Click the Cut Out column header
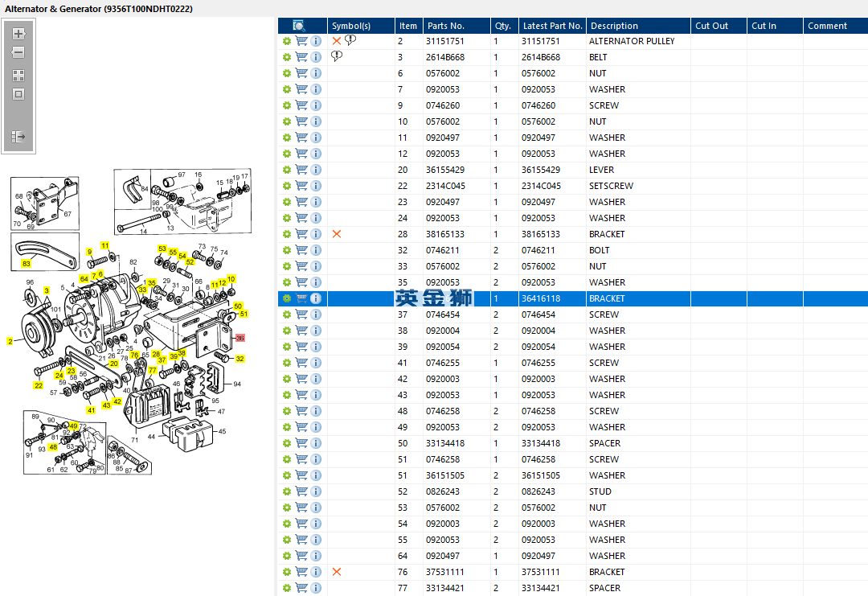Screen dimensions: 868x596 pos(719,26)
